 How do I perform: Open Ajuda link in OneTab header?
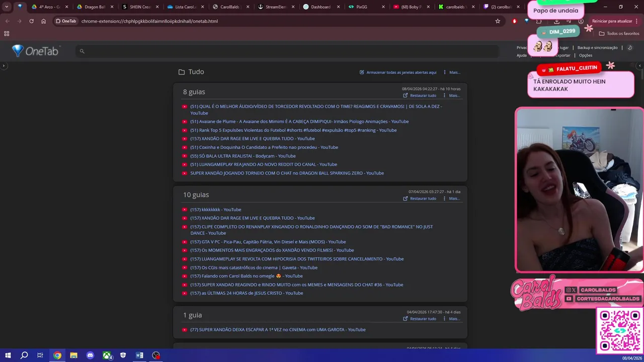tap(522, 55)
